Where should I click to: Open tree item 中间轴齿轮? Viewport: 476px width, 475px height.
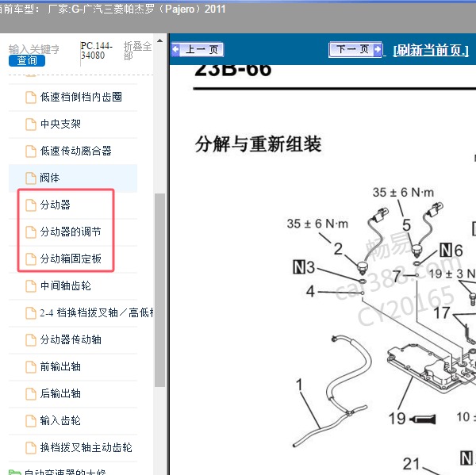[66, 285]
